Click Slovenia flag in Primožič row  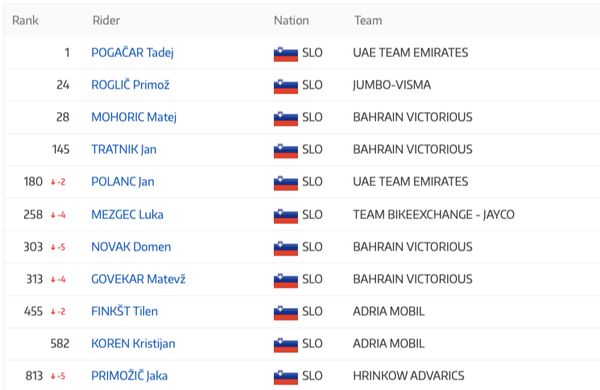tap(285, 377)
